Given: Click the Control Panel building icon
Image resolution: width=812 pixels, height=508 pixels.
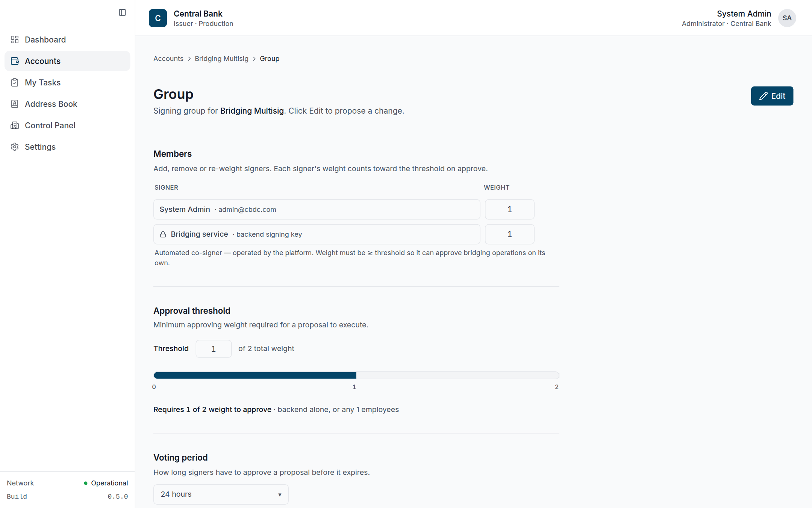Looking at the screenshot, I should coord(15,125).
